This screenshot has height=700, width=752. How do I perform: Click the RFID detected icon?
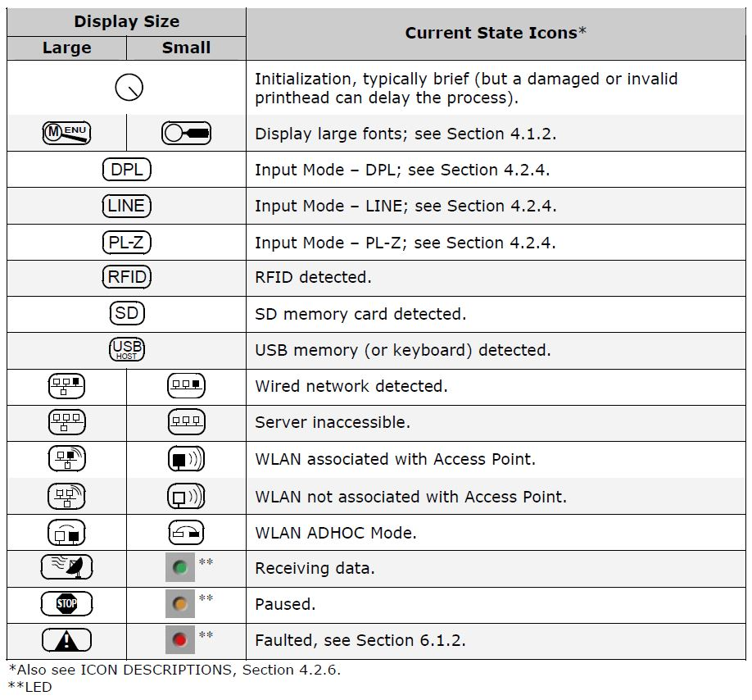click(127, 277)
